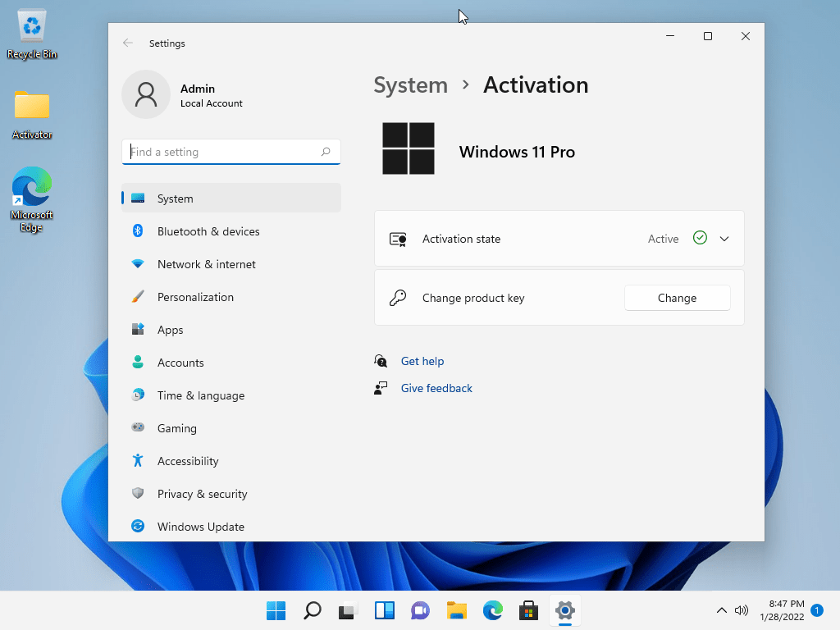Maximize the Settings window
The width and height of the screenshot is (840, 630).
pos(708,36)
